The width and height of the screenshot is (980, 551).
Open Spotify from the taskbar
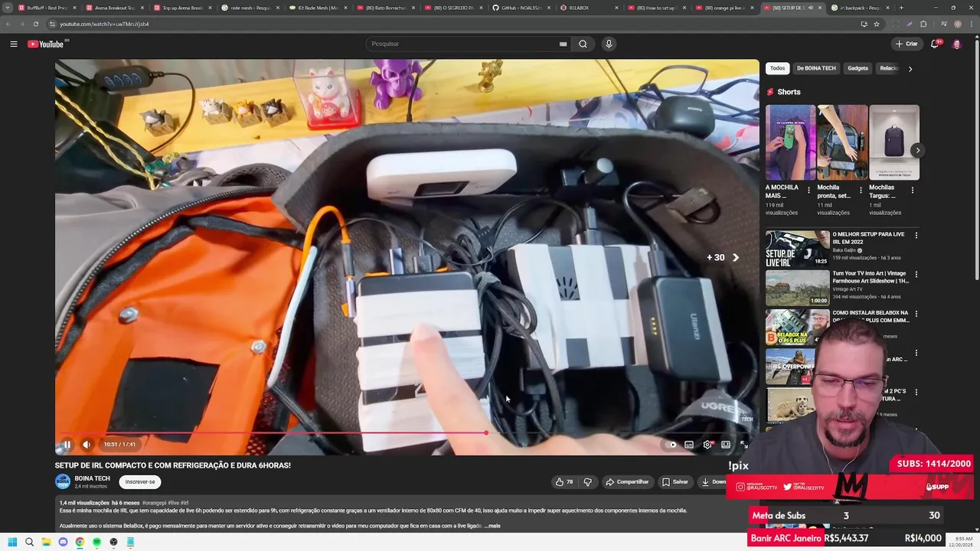click(x=96, y=543)
